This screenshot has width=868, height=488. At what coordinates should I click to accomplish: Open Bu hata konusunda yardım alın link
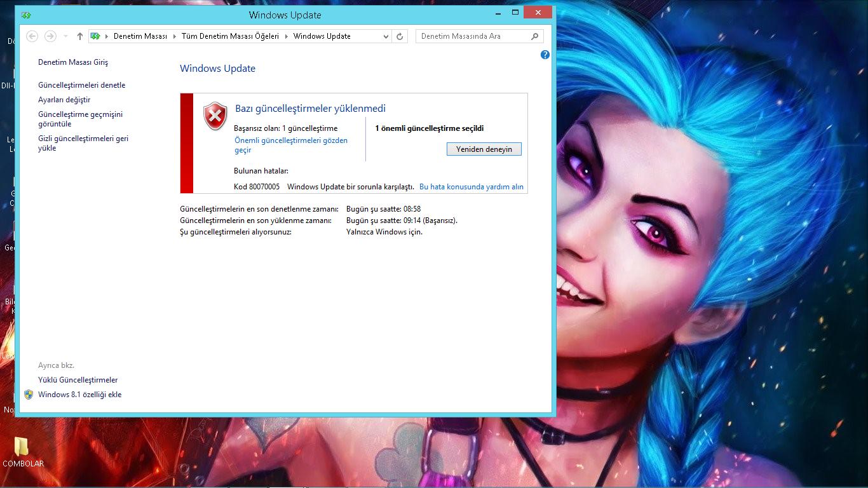pos(471,187)
